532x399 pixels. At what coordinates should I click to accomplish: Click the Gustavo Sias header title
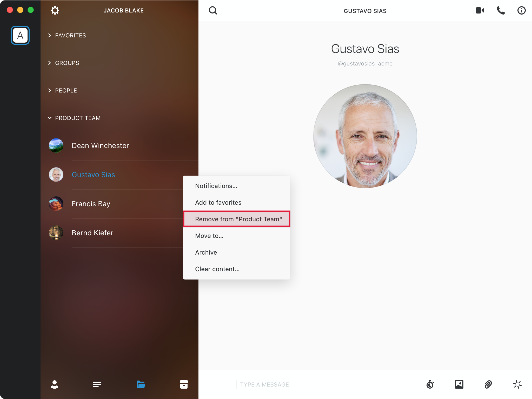[x=365, y=11]
